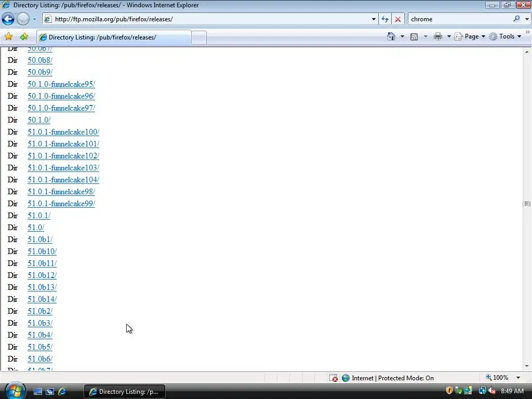Screen dimensions: 532x399
Task: Open the Windows Start orb
Action: [x=15, y=391]
